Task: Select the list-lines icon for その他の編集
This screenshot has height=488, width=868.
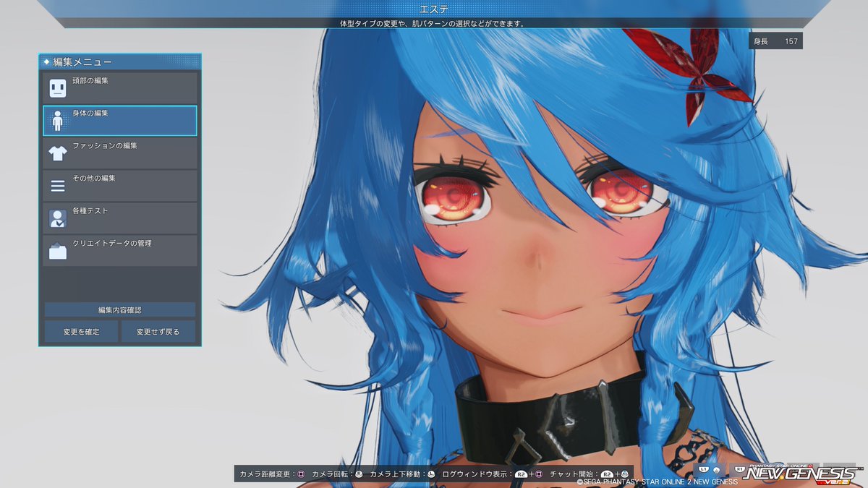Action: click(58, 186)
